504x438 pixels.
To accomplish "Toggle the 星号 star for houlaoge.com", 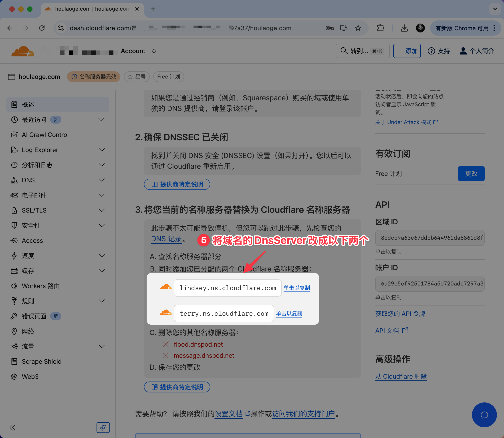I will [137, 77].
